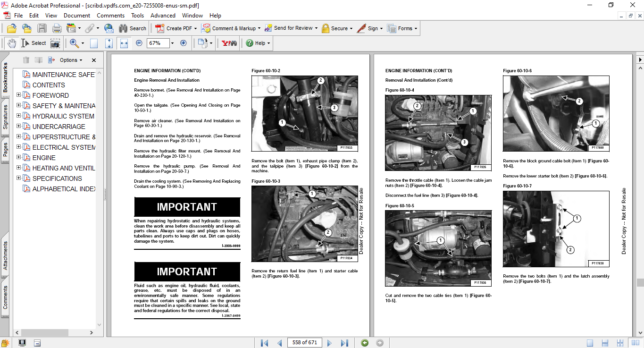Image resolution: width=644 pixels, height=348 pixels.
Task: Open the Sign toolbar button
Action: tap(370, 28)
